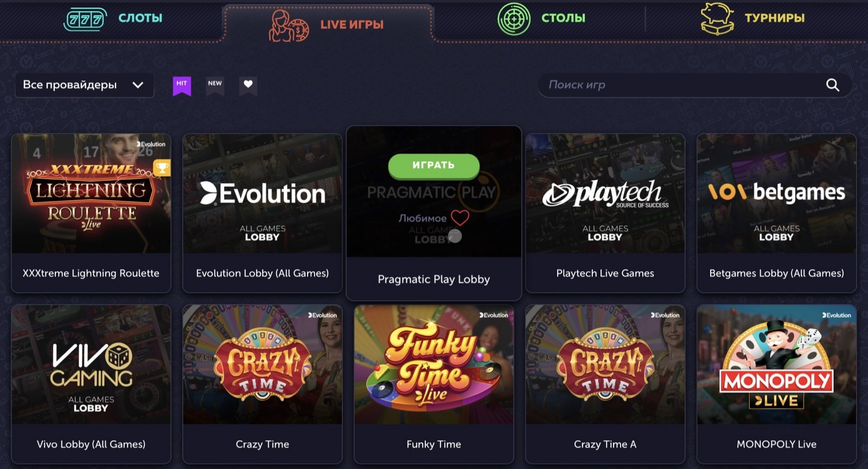Add Pragmatic Play Lobby to favorites heart
This screenshot has width=868, height=469.
(460, 218)
